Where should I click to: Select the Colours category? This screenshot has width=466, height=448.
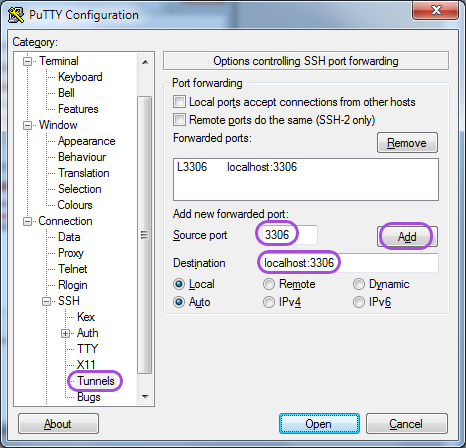75,205
